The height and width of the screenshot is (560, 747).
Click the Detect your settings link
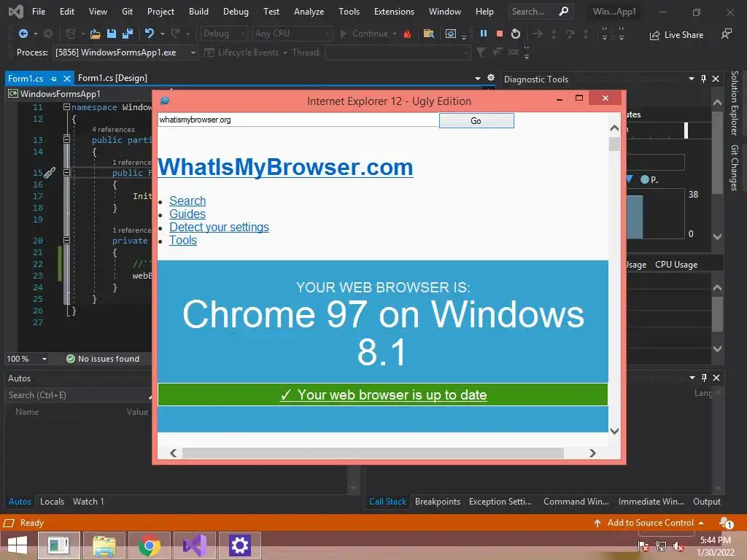click(x=219, y=227)
